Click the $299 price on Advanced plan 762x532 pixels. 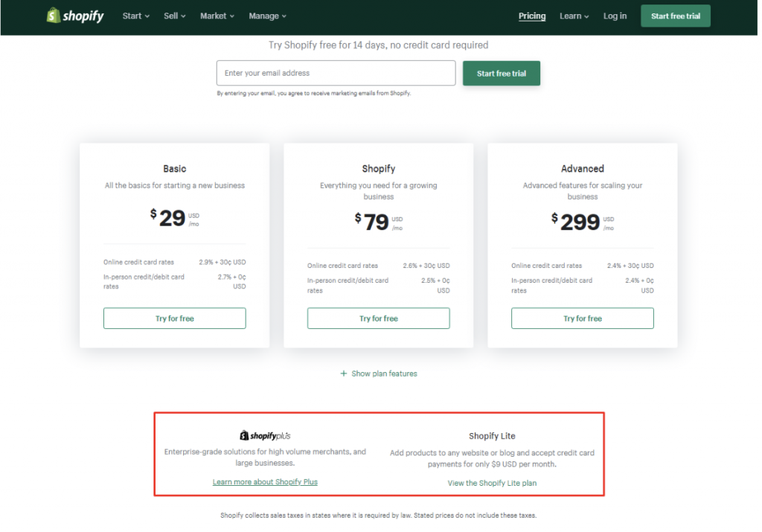point(582,222)
